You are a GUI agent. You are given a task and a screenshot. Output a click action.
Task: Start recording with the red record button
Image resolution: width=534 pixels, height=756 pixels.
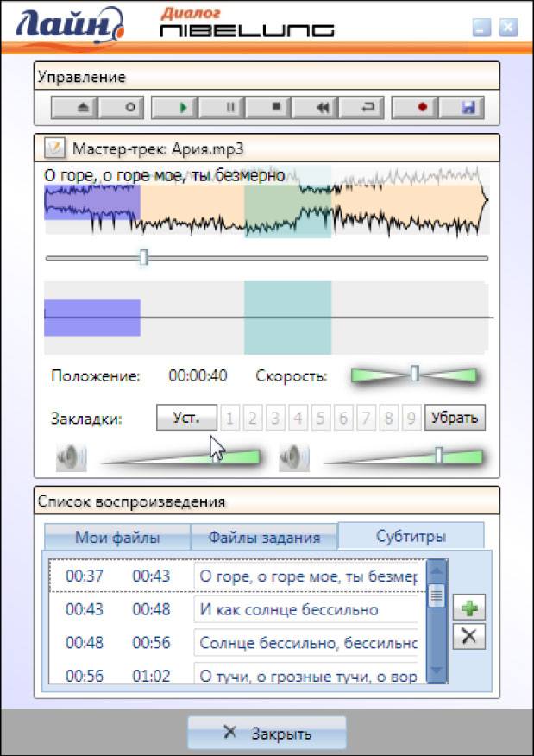(415, 108)
